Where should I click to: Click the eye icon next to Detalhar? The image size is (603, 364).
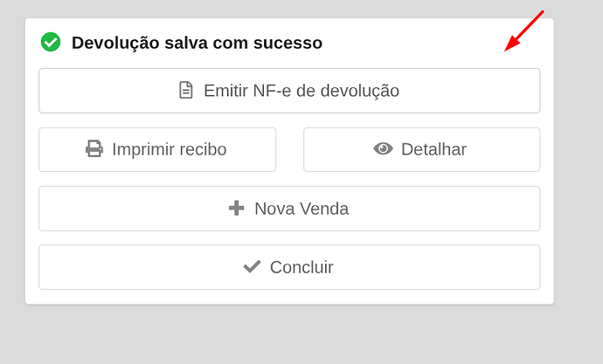(x=383, y=149)
